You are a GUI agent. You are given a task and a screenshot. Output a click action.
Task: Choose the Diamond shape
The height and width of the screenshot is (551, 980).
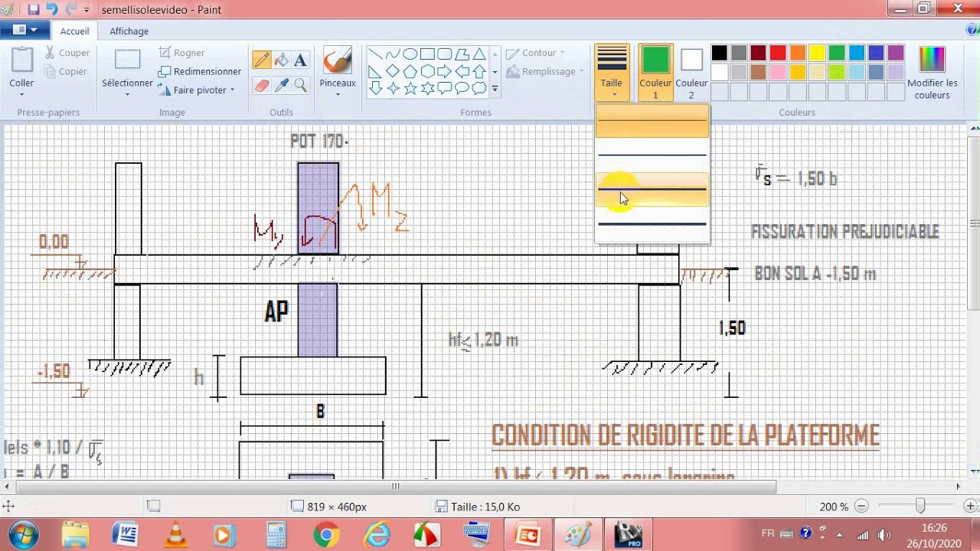[x=392, y=71]
